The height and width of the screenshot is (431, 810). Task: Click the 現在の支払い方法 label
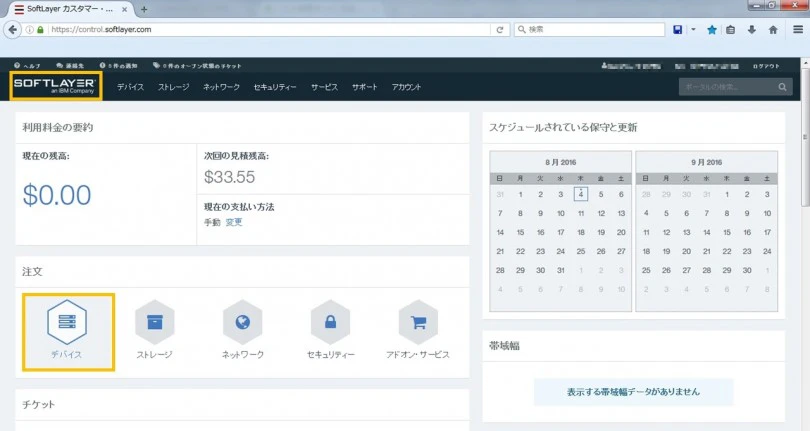(x=239, y=207)
